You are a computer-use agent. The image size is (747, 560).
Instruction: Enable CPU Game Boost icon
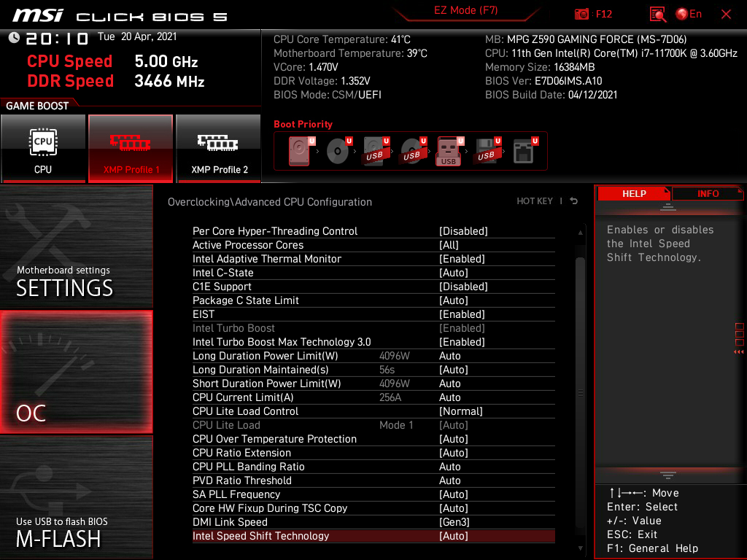coord(43,149)
